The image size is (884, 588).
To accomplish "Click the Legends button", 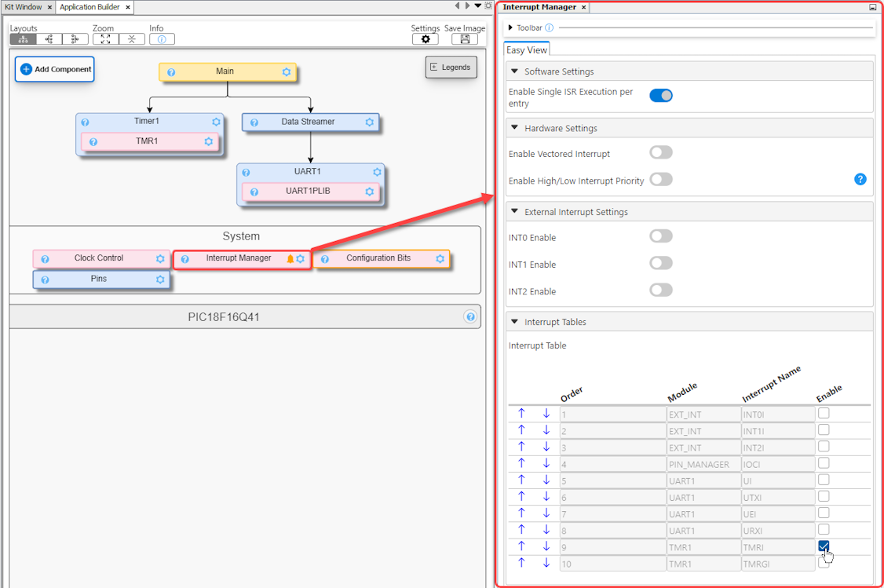I will click(451, 68).
